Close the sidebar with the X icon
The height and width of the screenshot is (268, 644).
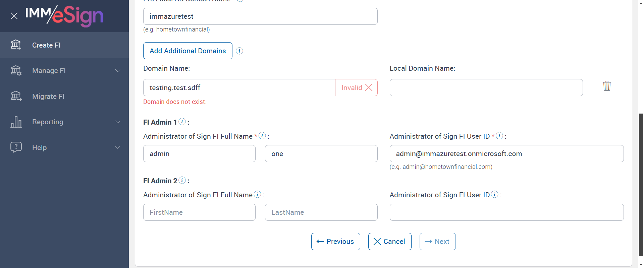(14, 16)
